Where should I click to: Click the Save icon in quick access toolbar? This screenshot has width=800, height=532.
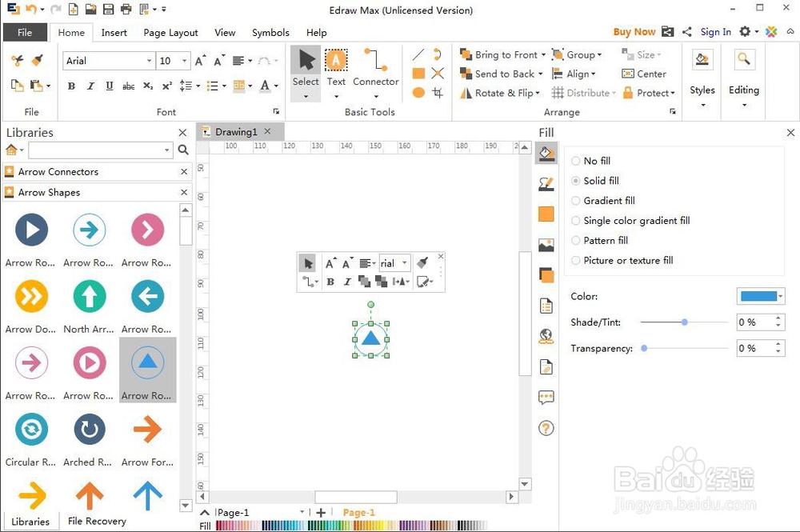point(108,9)
